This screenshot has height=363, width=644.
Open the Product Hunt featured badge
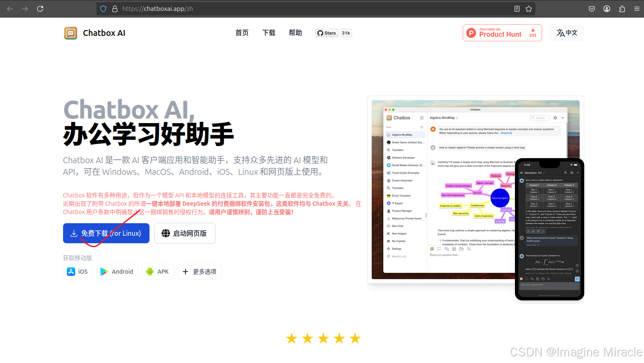click(x=502, y=33)
